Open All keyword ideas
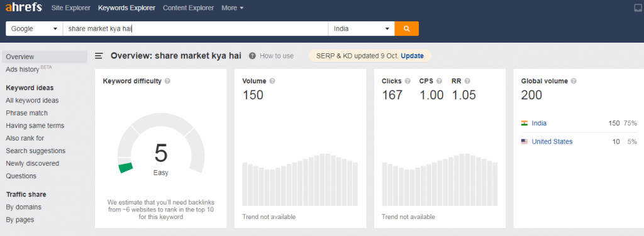The image size is (644, 236). pos(32,100)
